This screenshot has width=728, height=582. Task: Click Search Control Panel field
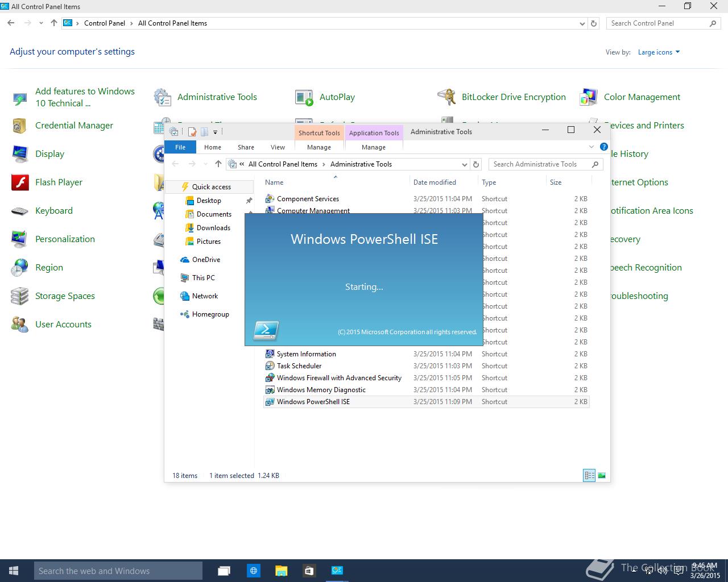[x=663, y=23]
